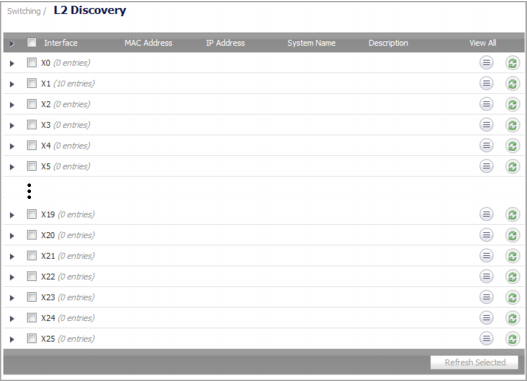527x381 pixels.
Task: Open details list icon for X21 row
Action: tap(486, 256)
